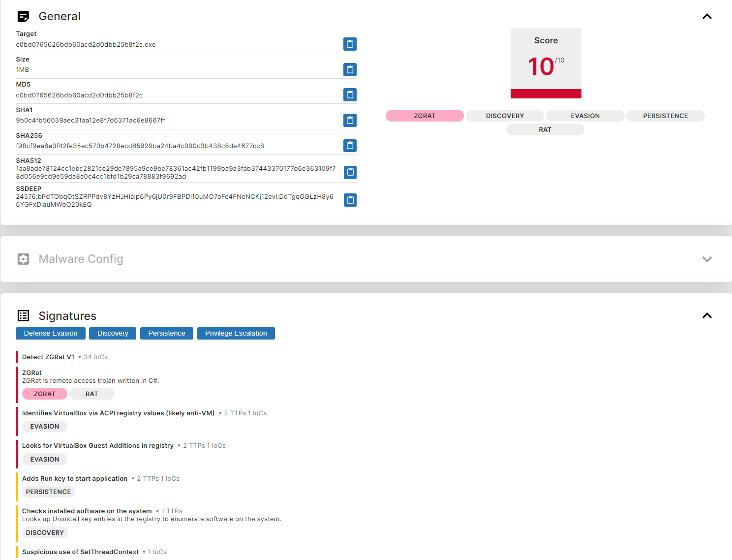Copy the Target filename to clipboard
This screenshot has height=560, width=732.
pos(350,44)
